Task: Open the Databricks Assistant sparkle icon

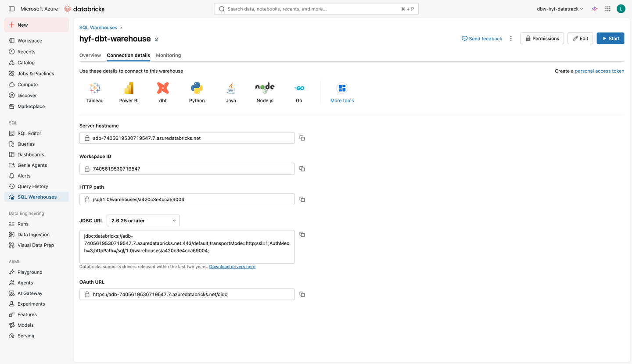Action: (x=595, y=9)
